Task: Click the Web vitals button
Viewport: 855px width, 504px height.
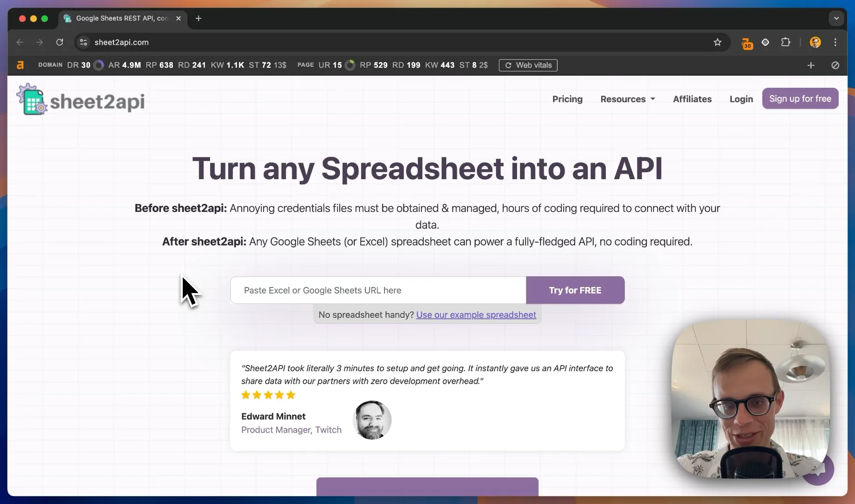Action: 528,65
